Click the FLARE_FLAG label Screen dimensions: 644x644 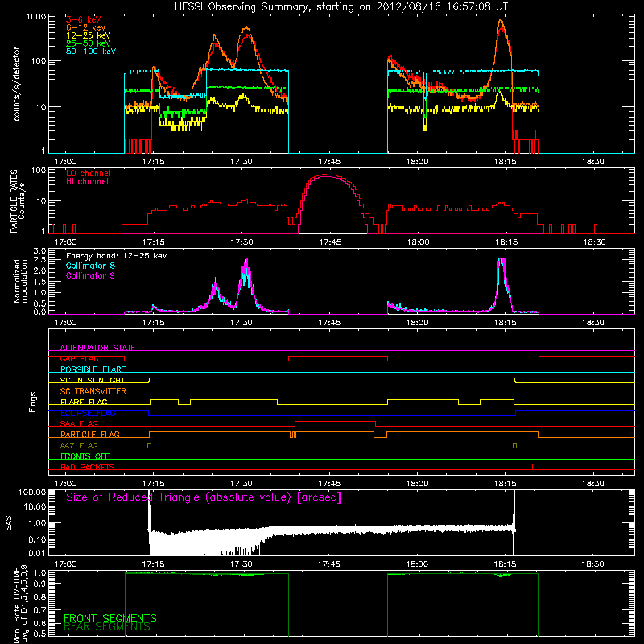pos(84,402)
